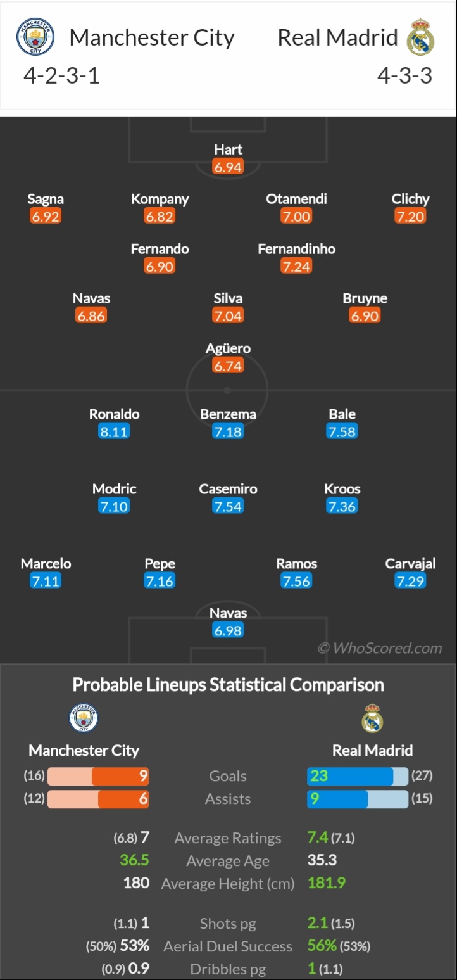The width and height of the screenshot is (457, 980).
Task: Select Bale's 7.58 rating badge
Action: click(x=342, y=432)
